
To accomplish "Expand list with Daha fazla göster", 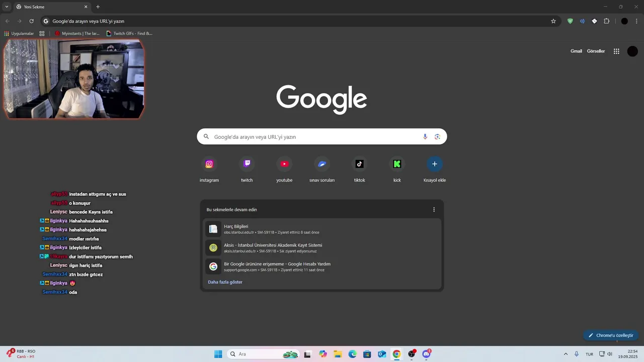I will pos(225,282).
